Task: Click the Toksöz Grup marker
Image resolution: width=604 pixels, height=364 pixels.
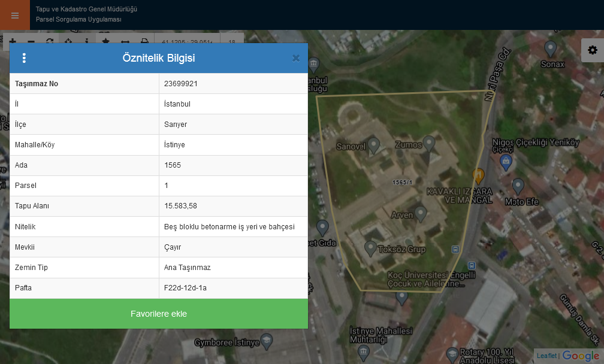Action: (x=370, y=248)
